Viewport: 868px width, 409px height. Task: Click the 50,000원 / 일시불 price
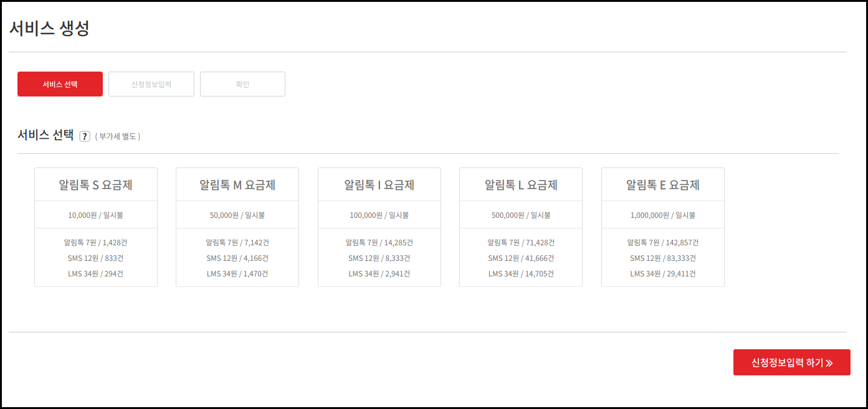[237, 215]
